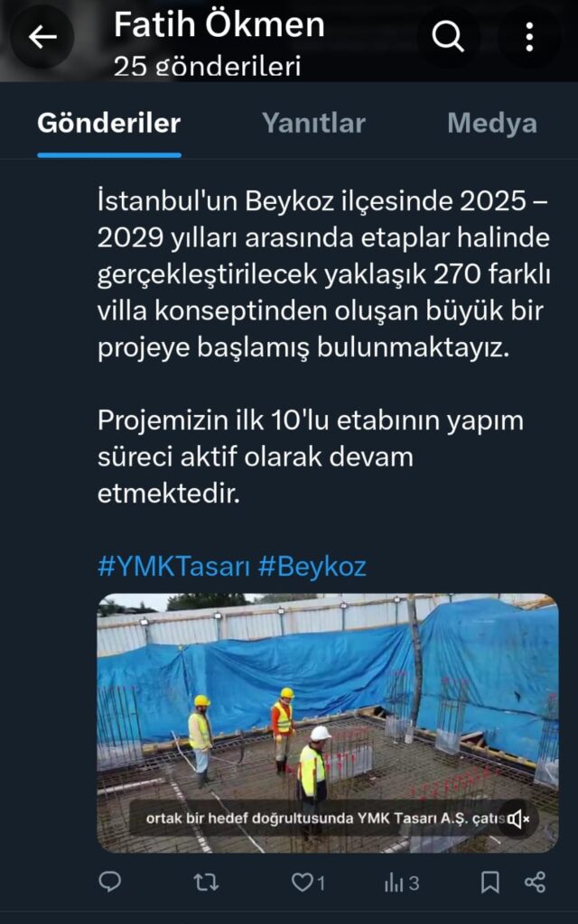This screenshot has height=924, width=578.
Task: Open the three-dot options menu
Action: [x=529, y=37]
